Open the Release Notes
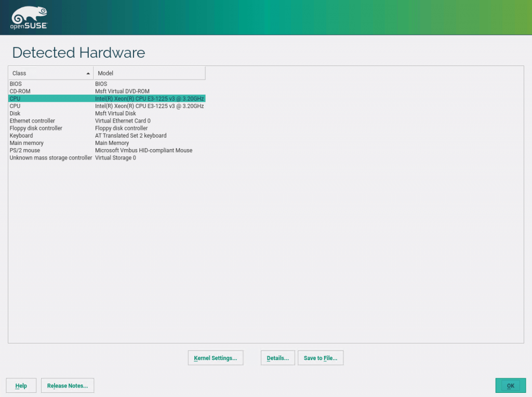The width and height of the screenshot is (532, 397). (67, 385)
